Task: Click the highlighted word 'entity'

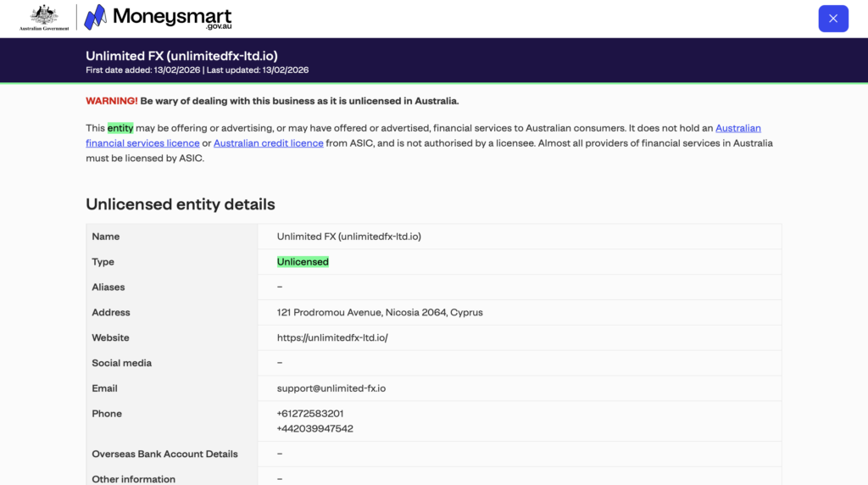Action: click(x=120, y=128)
